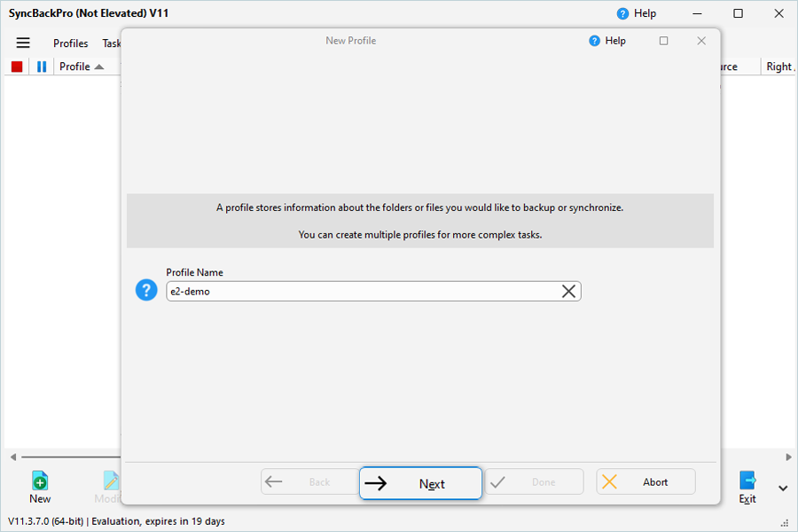The height and width of the screenshot is (532, 798).
Task: Open the hamburger menu in SyncBackPro
Action: pos(23,43)
